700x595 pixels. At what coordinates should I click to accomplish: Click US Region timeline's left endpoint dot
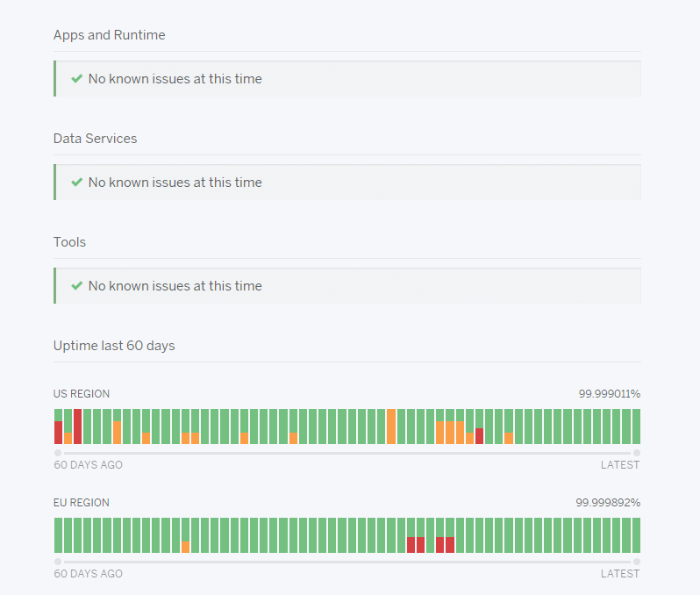58,453
